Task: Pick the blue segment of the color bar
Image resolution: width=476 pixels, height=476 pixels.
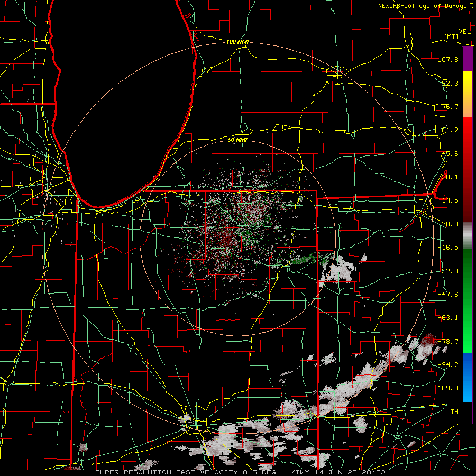Action: click(467, 377)
